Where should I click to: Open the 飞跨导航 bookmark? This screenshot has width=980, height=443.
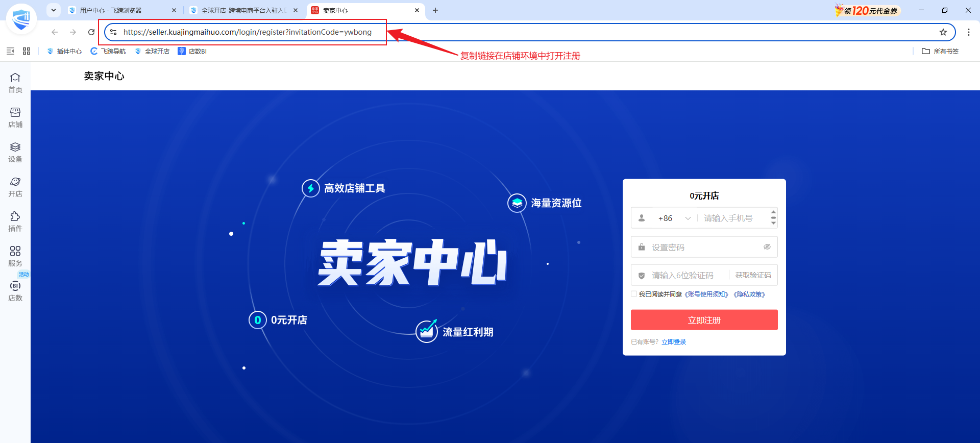(x=108, y=51)
